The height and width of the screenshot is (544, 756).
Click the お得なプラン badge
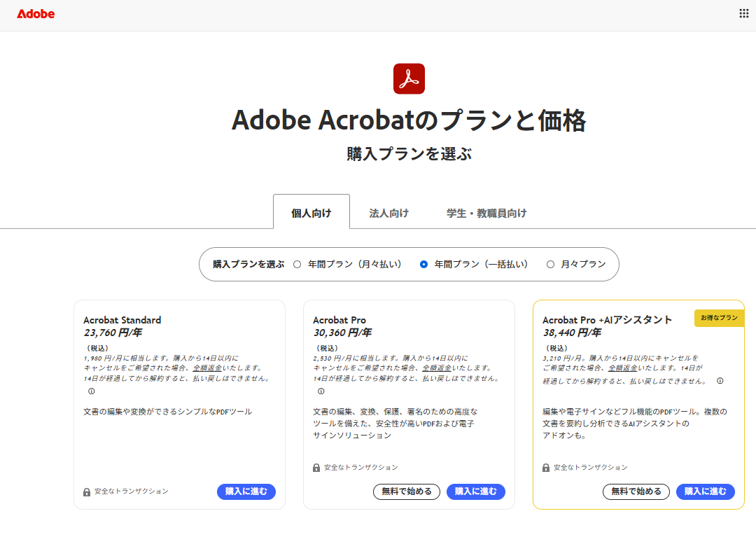(720, 318)
